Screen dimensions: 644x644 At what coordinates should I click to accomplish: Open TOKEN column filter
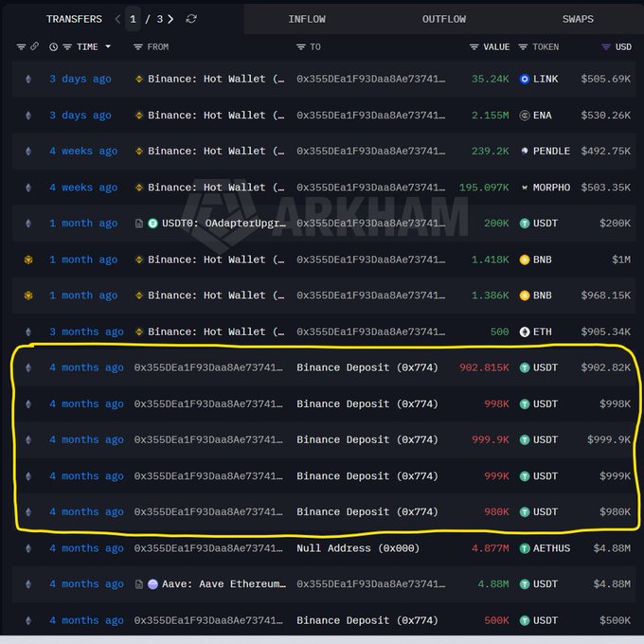pos(523,46)
